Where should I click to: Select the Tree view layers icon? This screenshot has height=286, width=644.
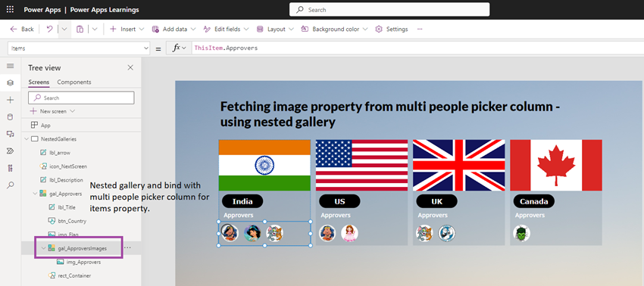11,83
